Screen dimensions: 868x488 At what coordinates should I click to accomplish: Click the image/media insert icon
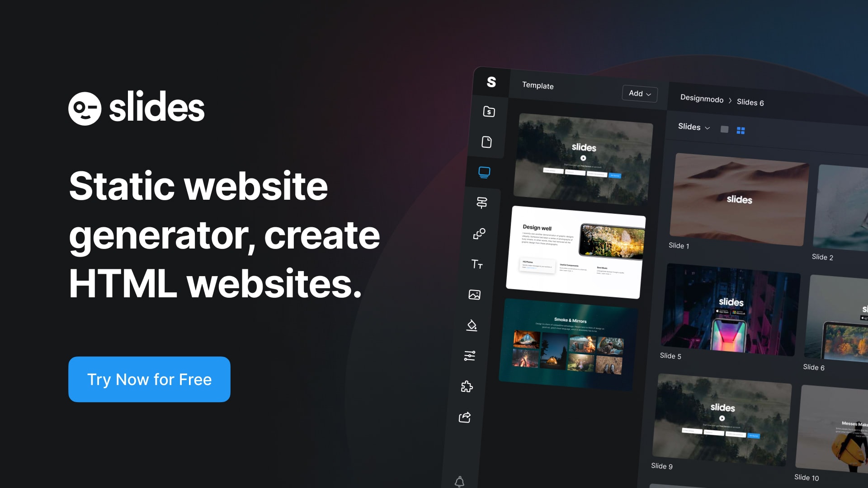click(x=475, y=294)
